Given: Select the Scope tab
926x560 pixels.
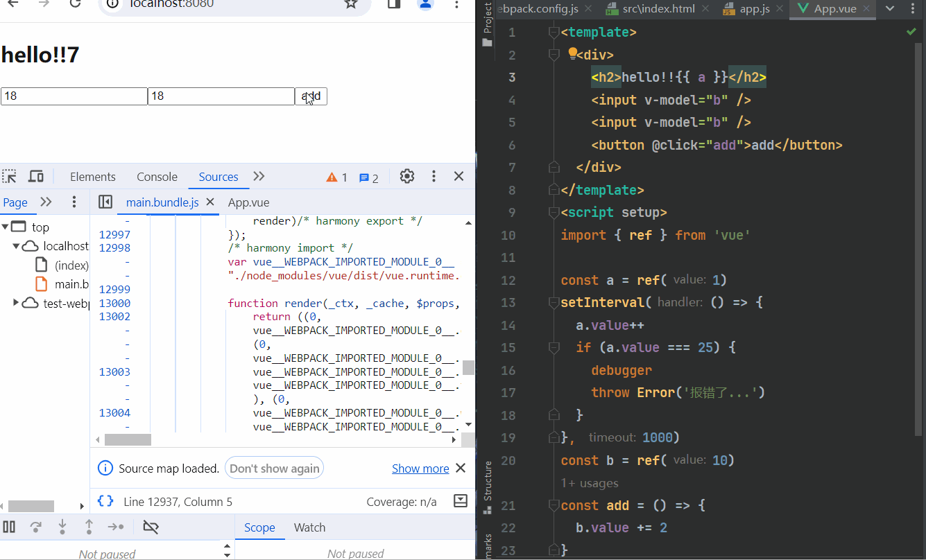Looking at the screenshot, I should (x=259, y=527).
